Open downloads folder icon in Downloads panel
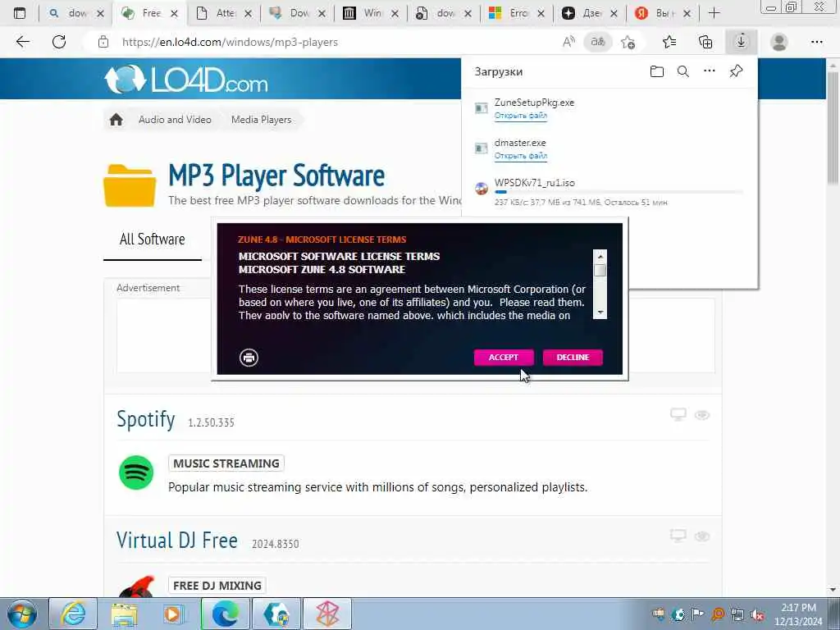 (657, 71)
